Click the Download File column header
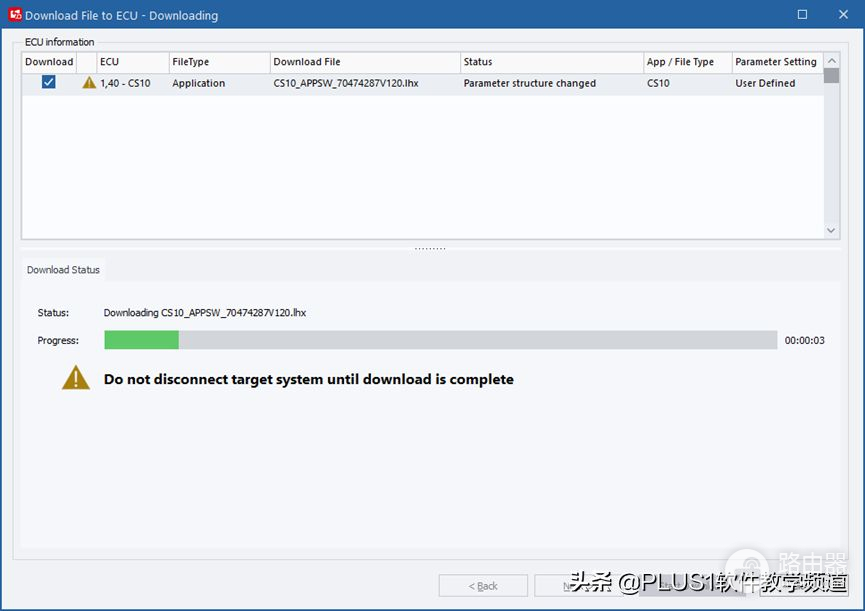Screen dimensions: 865x611 [364, 62]
